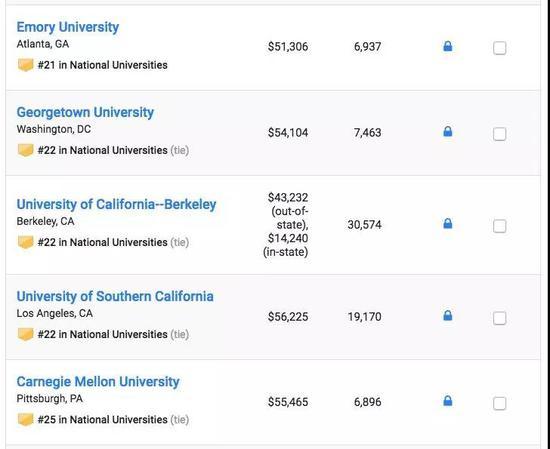Check the compare box for Georgetown University

click(499, 134)
